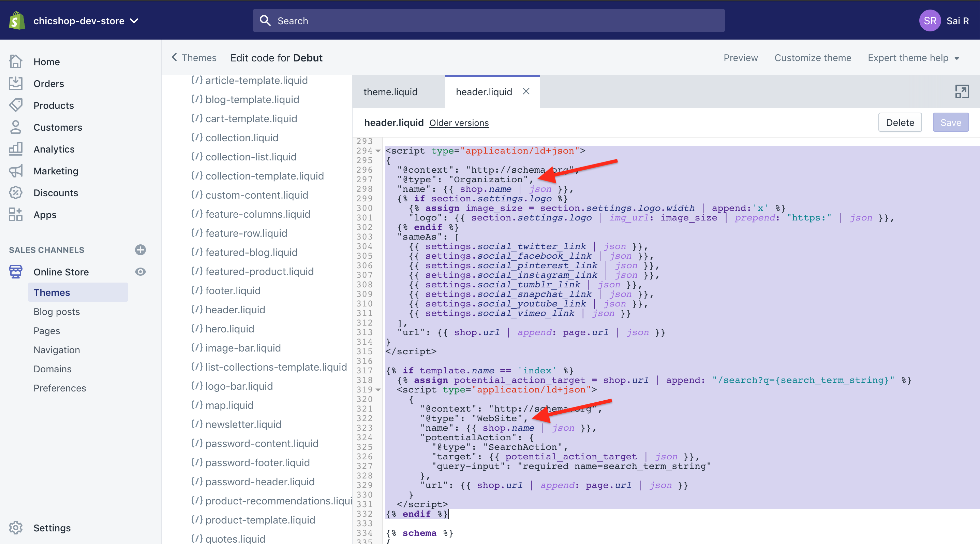Click the Products tag icon
Screen dimensions: 980x544
tap(16, 105)
